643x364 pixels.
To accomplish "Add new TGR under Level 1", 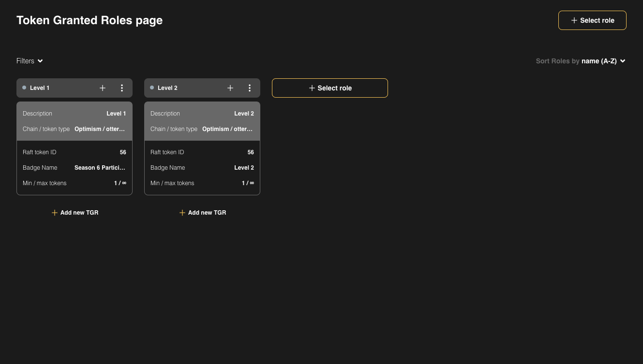I will [75, 213].
